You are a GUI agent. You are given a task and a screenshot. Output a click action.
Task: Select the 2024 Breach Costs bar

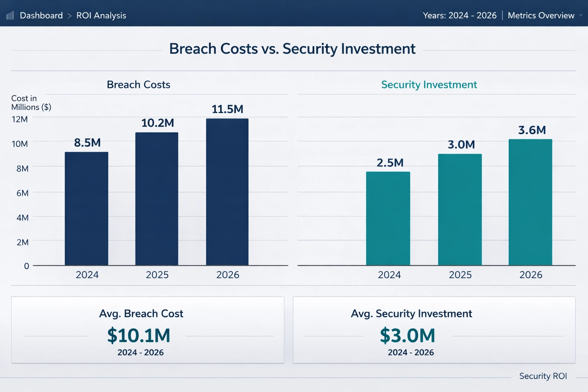tap(87, 209)
